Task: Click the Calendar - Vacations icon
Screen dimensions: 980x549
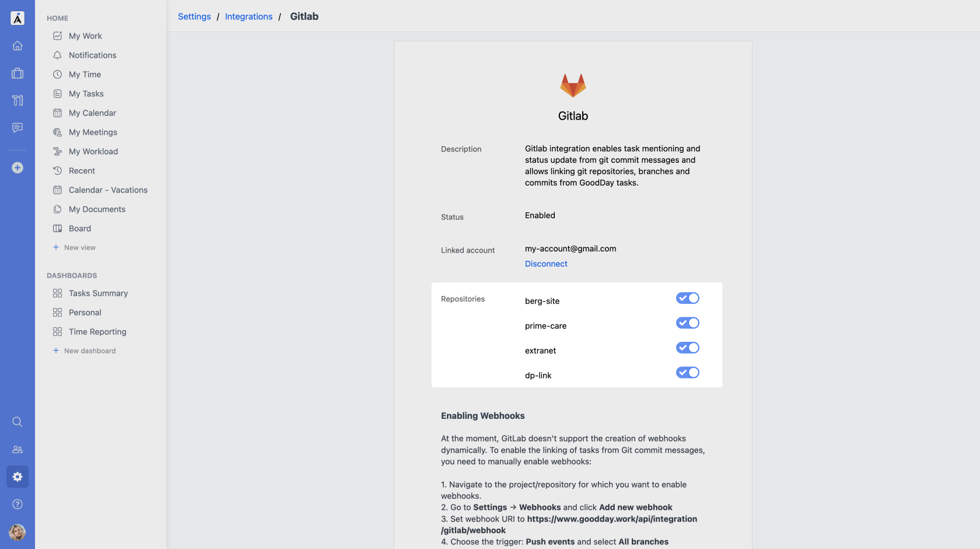Action: coord(57,190)
